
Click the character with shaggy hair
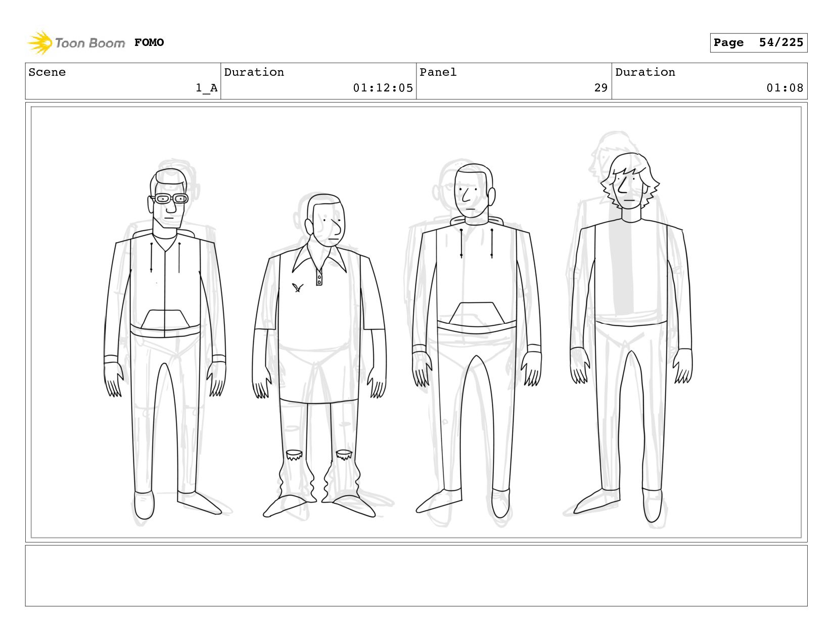[x=631, y=337]
